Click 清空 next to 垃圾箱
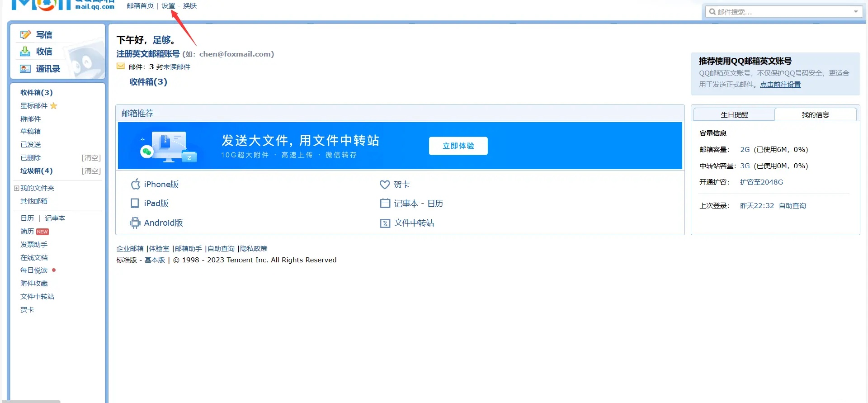 (x=91, y=171)
